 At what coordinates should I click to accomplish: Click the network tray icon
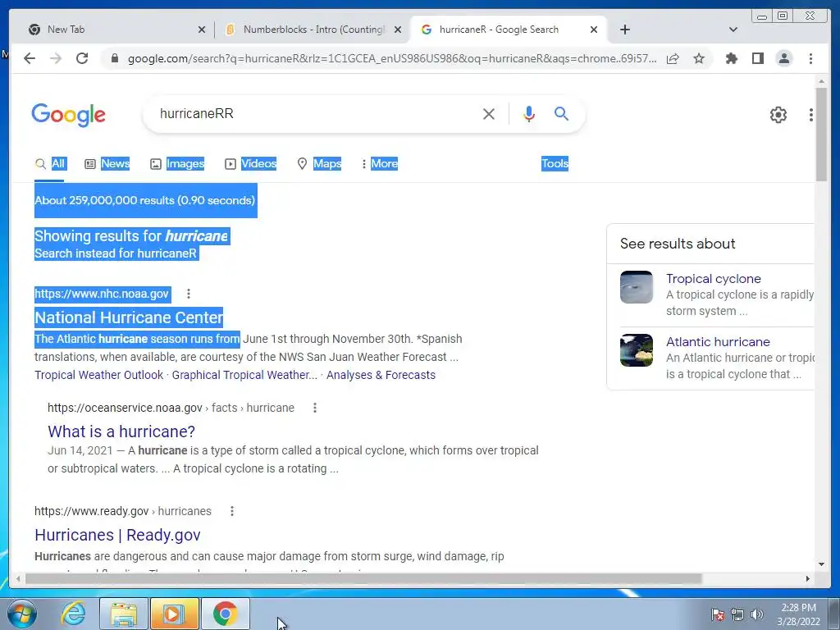pos(737,614)
